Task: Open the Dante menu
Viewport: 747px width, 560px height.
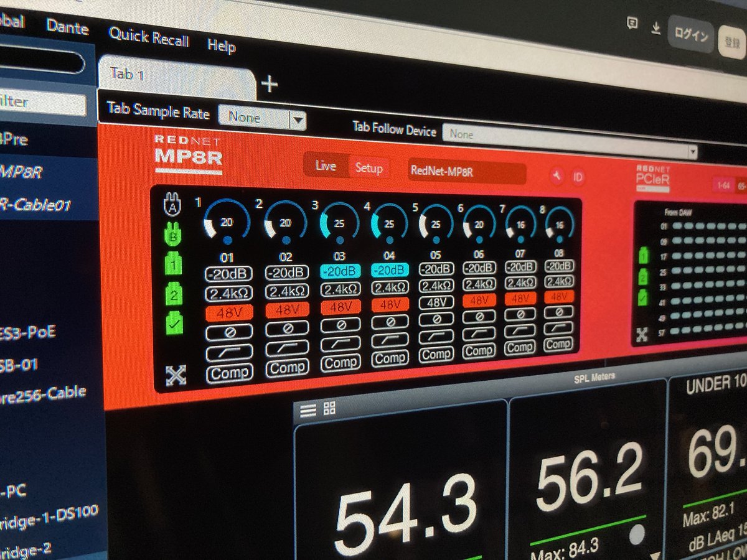Action: [67, 29]
